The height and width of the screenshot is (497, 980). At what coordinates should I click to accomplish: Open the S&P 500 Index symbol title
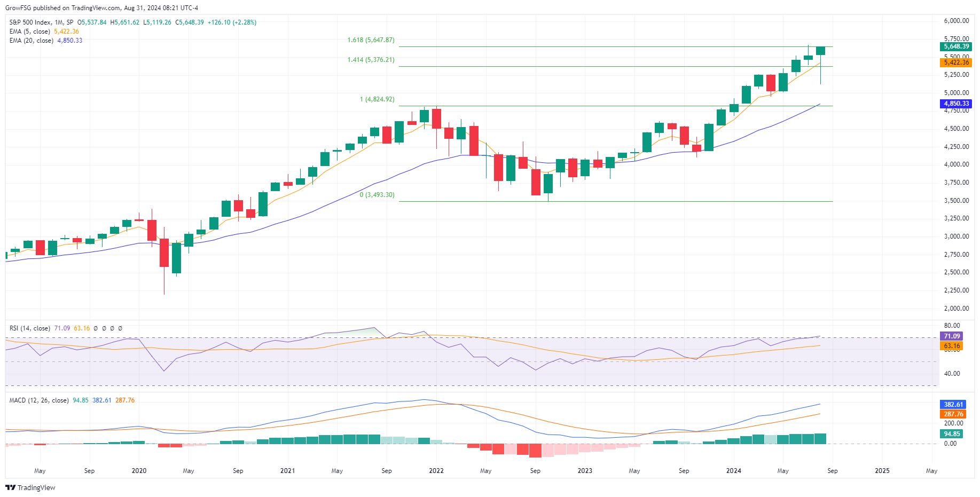tap(30, 22)
